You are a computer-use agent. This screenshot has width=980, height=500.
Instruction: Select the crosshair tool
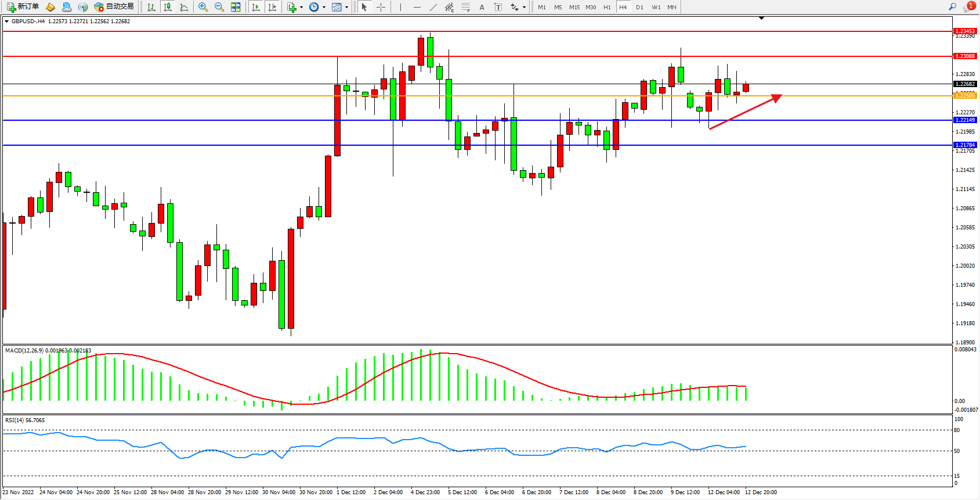point(381,7)
